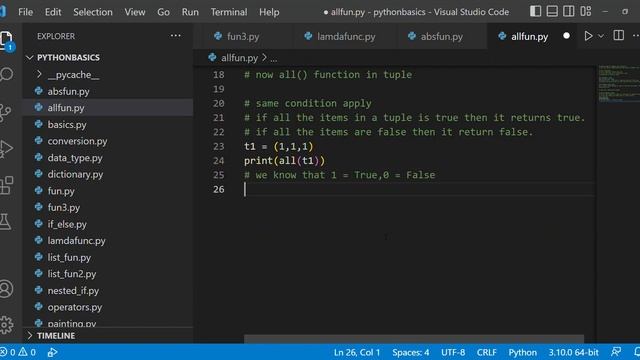Open Explorer views and more actions menu
Screen dimensions: 640x360
(x=176, y=36)
